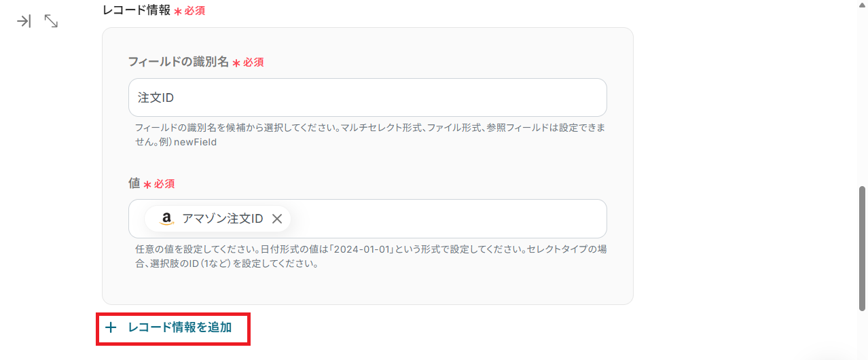Click the フィールドの識別名 field label

pos(178,62)
